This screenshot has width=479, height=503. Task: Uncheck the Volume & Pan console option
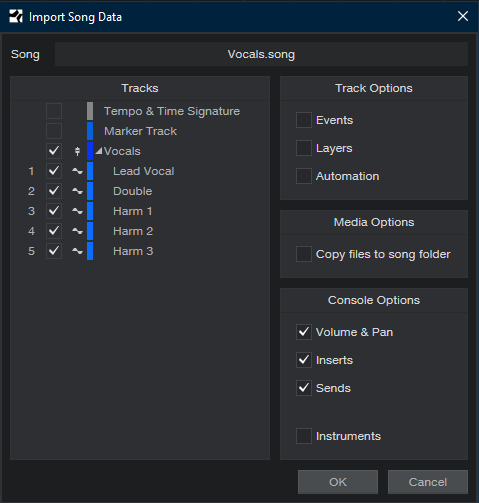pos(304,332)
